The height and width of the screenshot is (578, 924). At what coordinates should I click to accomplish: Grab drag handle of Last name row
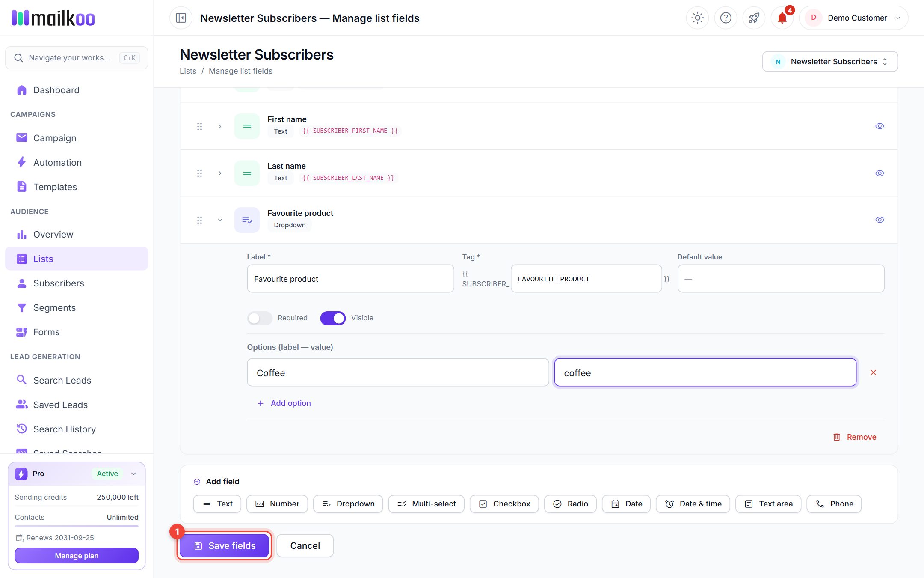tap(199, 173)
